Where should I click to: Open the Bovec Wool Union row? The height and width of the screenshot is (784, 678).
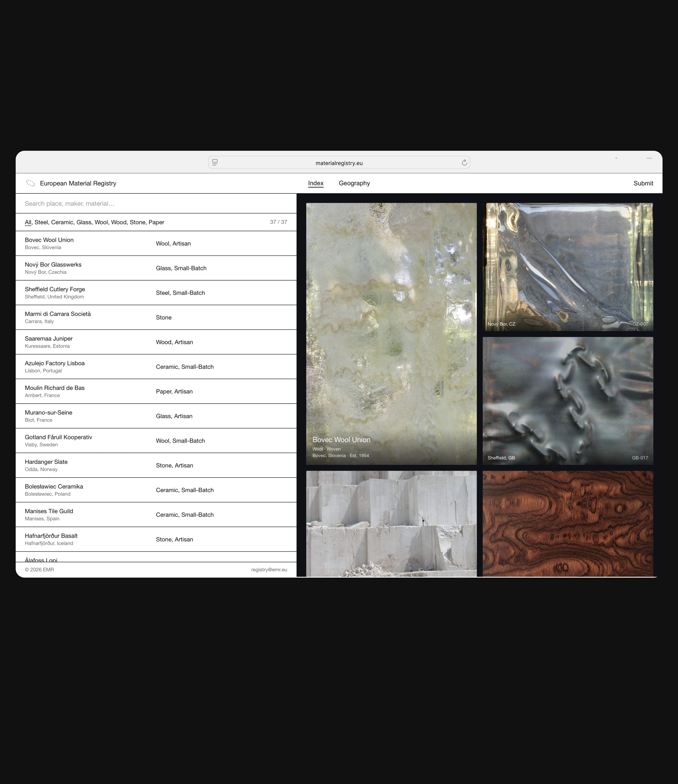[x=156, y=243]
